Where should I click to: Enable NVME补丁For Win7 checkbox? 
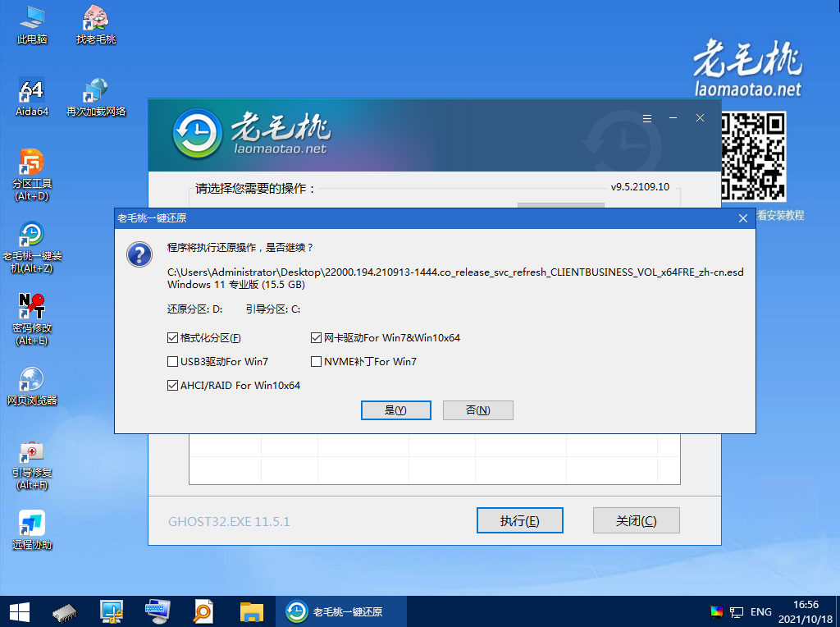316,362
